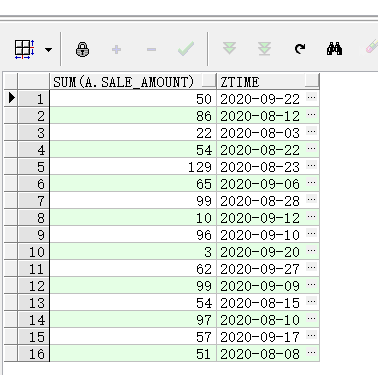Image resolution: width=378 pixels, height=375 pixels.
Task: Click the grid select-all icon
Action: 25,49
